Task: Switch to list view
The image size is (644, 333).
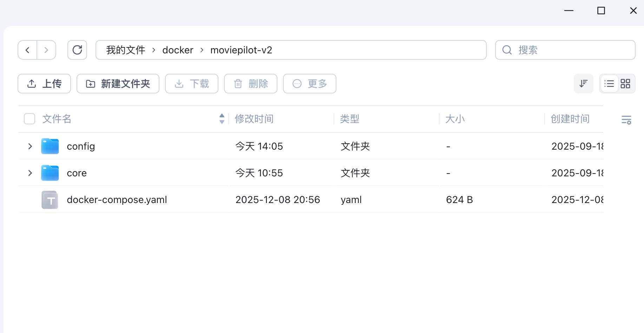Action: (609, 84)
